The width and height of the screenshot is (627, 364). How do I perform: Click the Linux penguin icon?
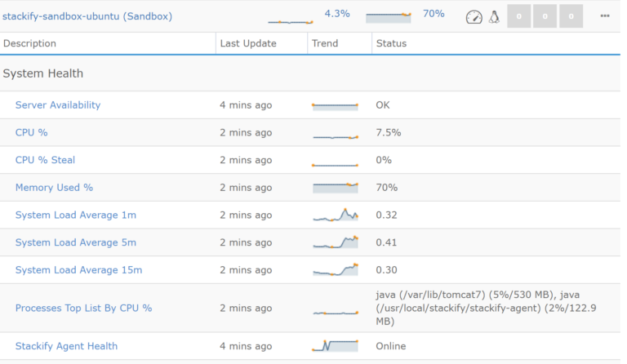point(494,17)
